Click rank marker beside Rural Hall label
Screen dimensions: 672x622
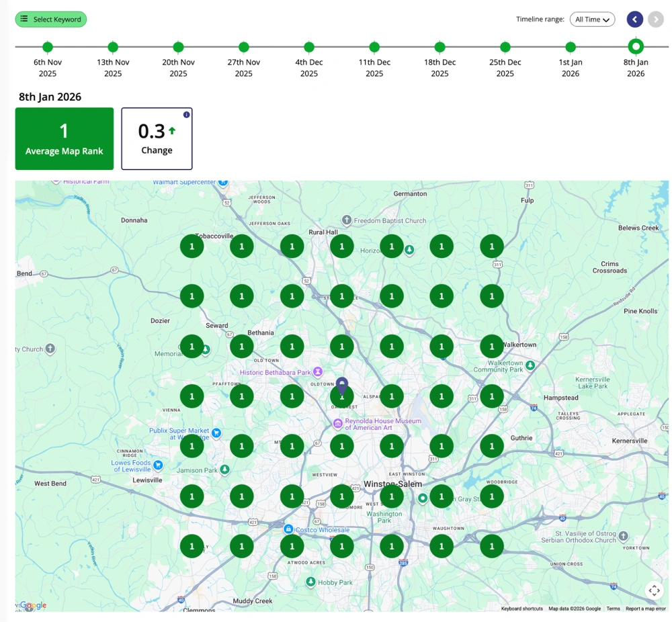pyautogui.click(x=342, y=247)
